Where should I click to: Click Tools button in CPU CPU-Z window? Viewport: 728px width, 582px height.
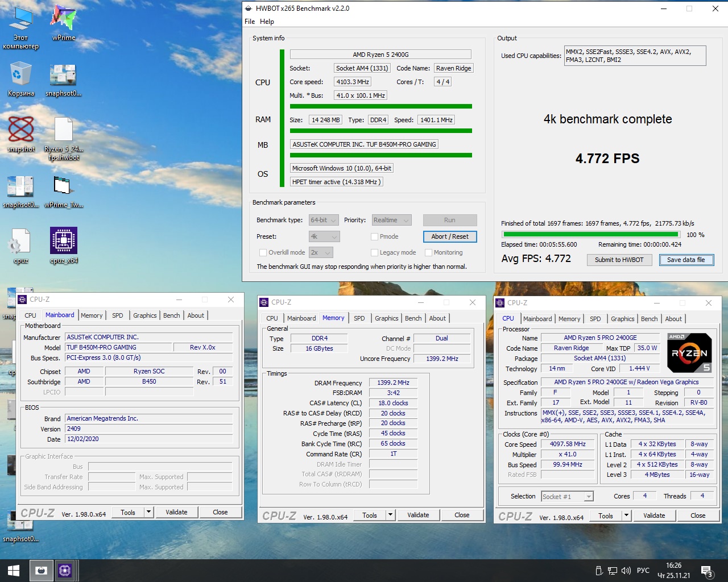606,516
